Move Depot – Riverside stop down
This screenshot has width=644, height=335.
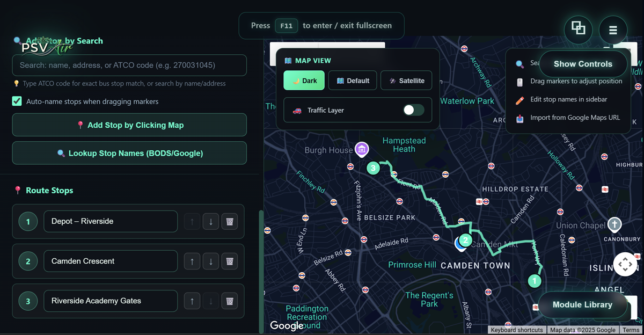(211, 221)
